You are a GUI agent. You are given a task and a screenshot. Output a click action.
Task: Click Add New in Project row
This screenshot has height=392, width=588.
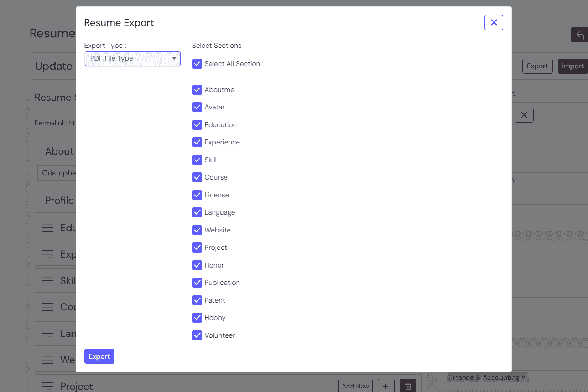(x=355, y=386)
